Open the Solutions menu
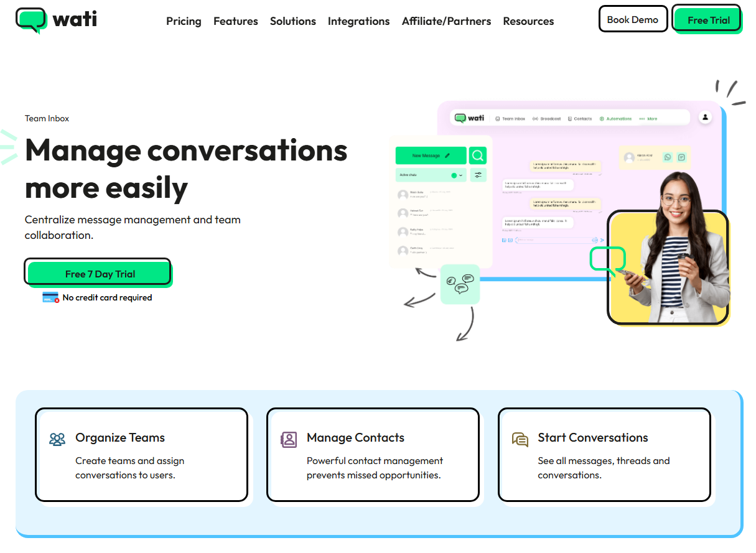 pos(292,21)
